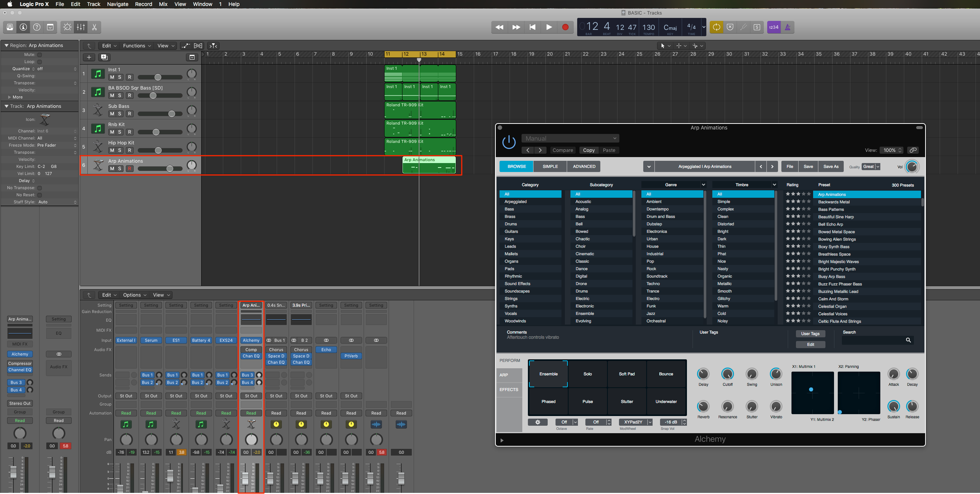Adjust the Inst 1 track volume slider
Screen dimensions: 980x494
pos(158,77)
